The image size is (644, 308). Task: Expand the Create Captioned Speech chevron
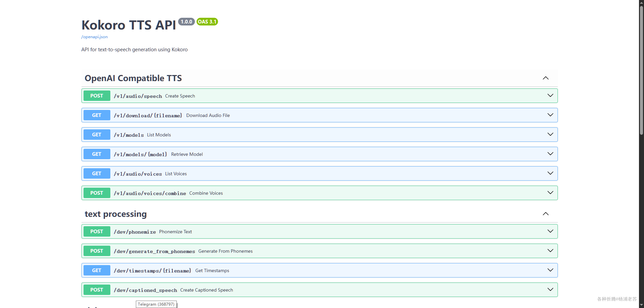[550, 290]
